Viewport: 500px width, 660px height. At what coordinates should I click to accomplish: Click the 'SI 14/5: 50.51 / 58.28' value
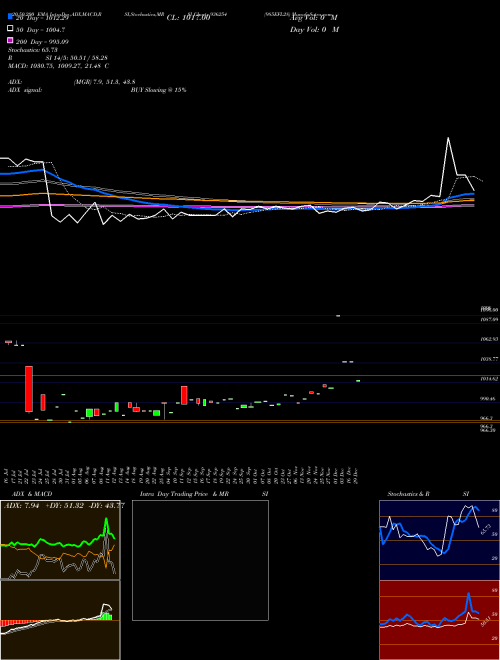(76, 58)
